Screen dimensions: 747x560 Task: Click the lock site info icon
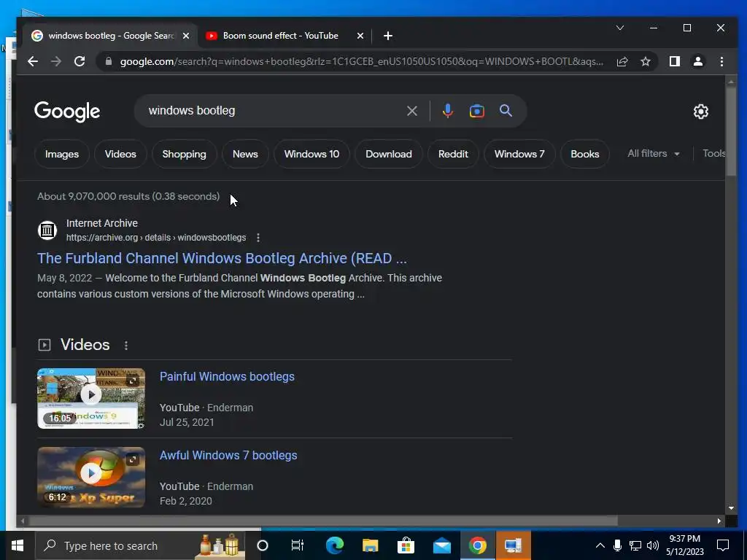[x=109, y=61]
